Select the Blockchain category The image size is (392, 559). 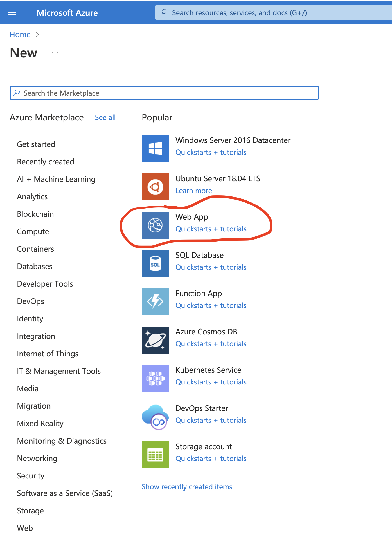(x=35, y=214)
